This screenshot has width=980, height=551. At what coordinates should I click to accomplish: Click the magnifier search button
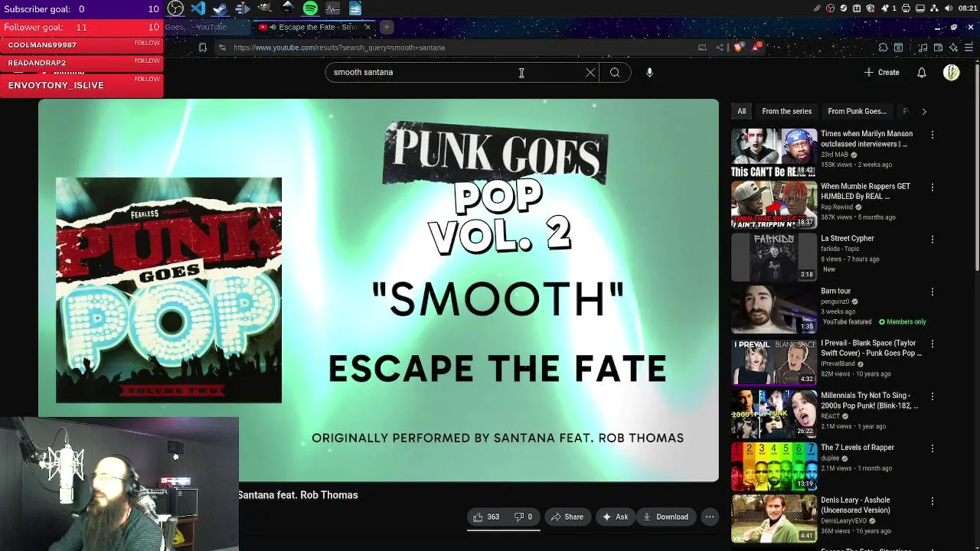pyautogui.click(x=615, y=73)
